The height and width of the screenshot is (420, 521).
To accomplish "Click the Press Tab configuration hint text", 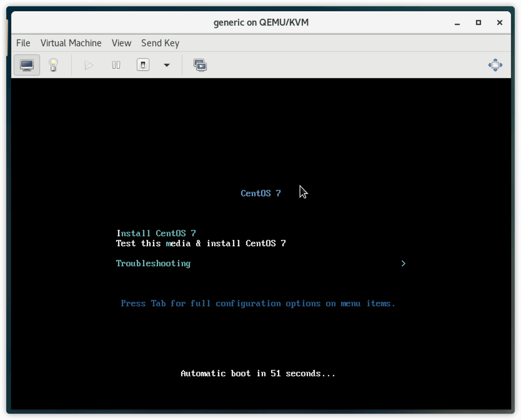I will pyautogui.click(x=258, y=303).
